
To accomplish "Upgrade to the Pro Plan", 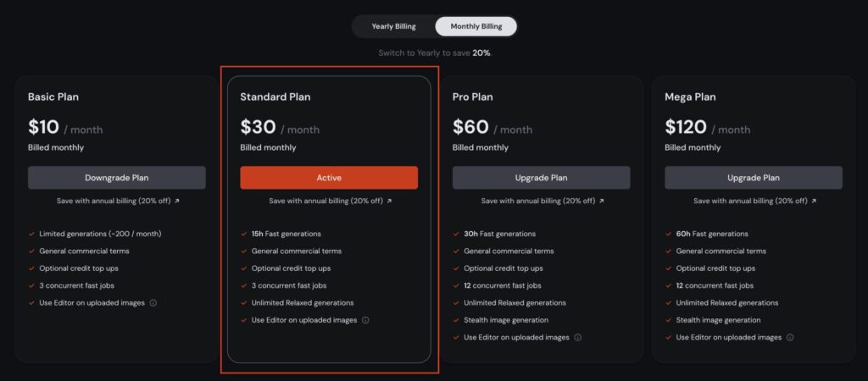I will pyautogui.click(x=542, y=178).
